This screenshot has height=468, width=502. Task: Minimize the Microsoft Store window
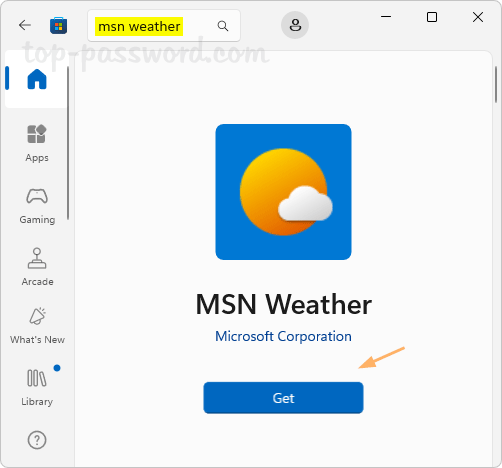click(x=386, y=17)
